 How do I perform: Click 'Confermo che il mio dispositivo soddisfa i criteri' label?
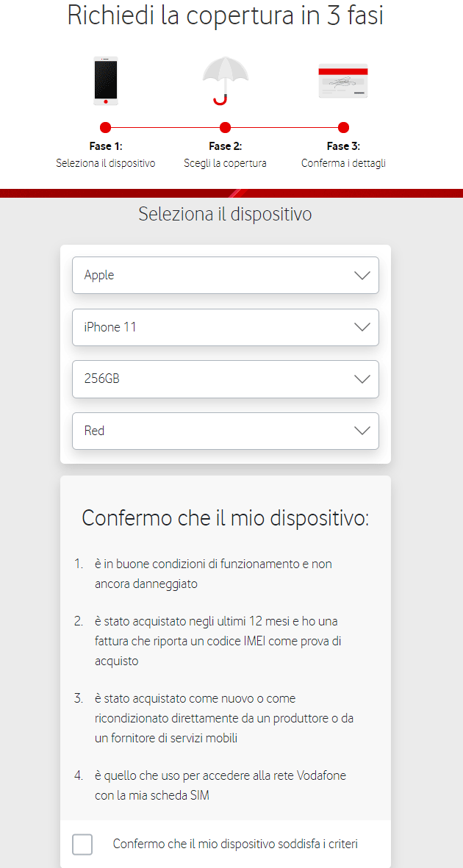pyautogui.click(x=235, y=844)
